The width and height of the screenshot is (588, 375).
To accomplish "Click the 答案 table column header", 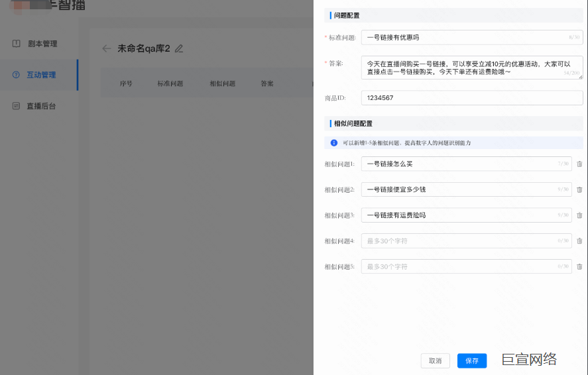I will pyautogui.click(x=267, y=83).
